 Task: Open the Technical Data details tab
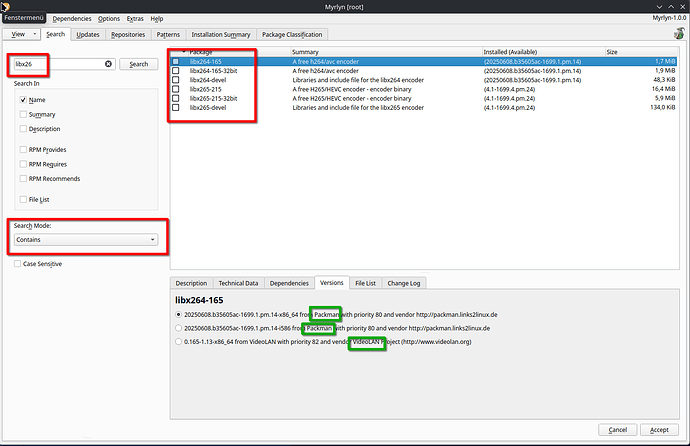pos(239,283)
